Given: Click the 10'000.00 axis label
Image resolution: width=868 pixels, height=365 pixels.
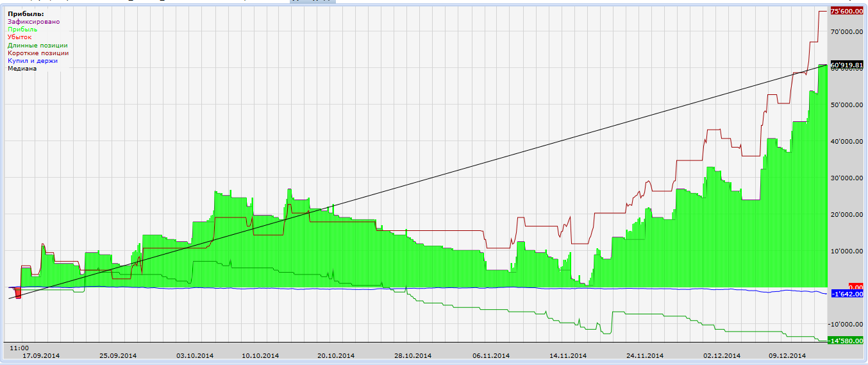Looking at the screenshot, I should click(x=847, y=251).
